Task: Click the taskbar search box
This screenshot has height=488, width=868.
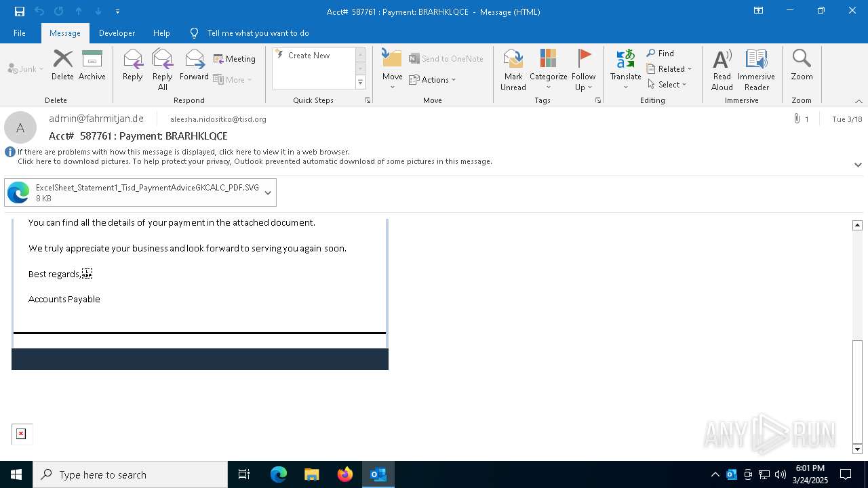Action: [x=130, y=474]
